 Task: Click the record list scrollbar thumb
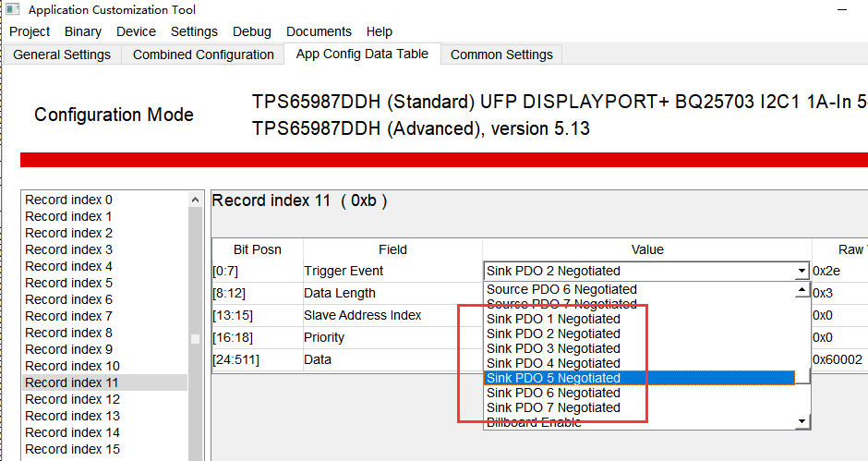[x=195, y=338]
